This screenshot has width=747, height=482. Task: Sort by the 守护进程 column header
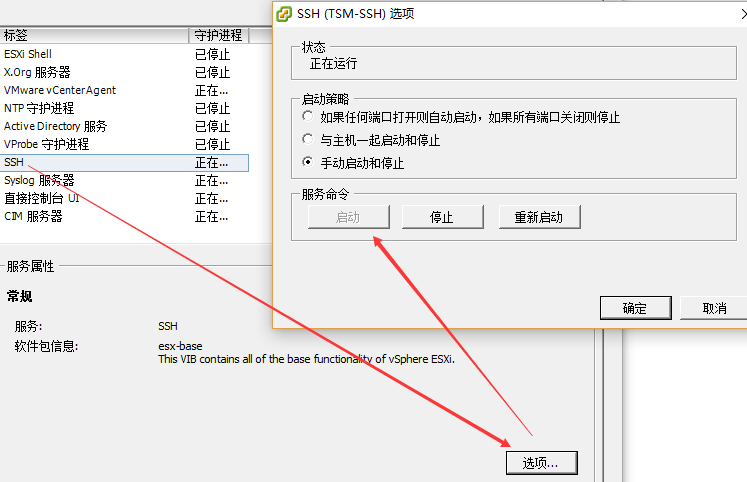pos(217,36)
